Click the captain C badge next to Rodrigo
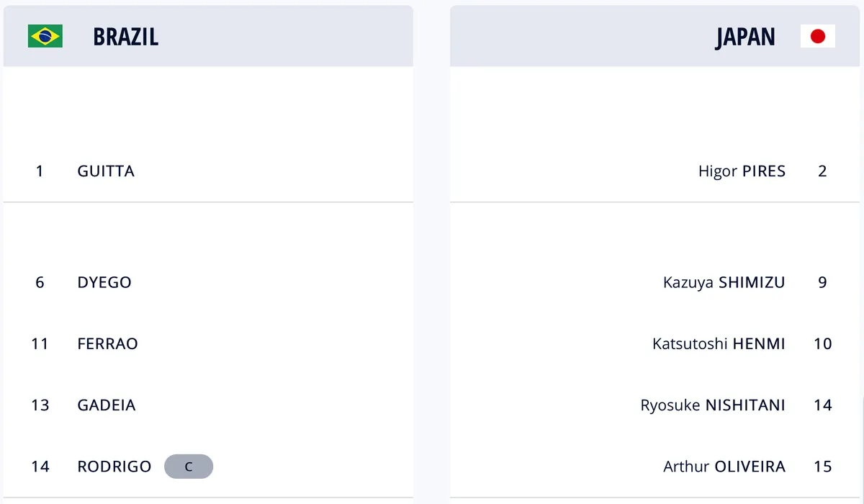 click(189, 467)
